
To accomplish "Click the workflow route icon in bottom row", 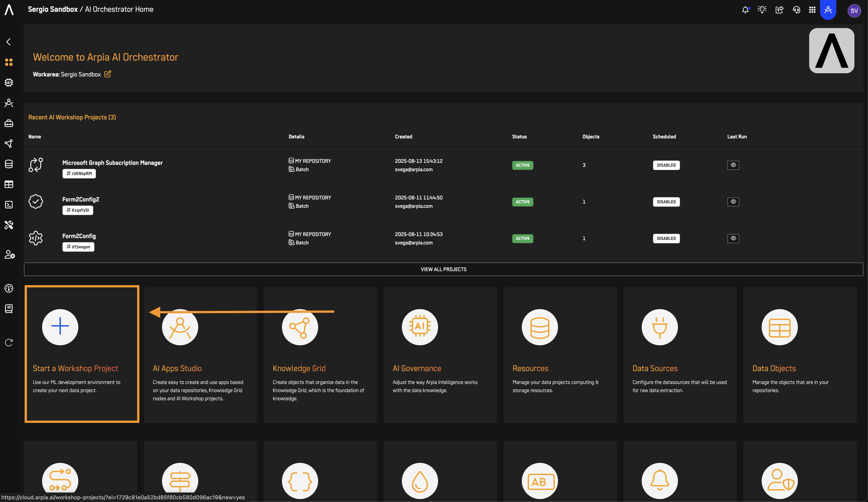I will point(60,481).
